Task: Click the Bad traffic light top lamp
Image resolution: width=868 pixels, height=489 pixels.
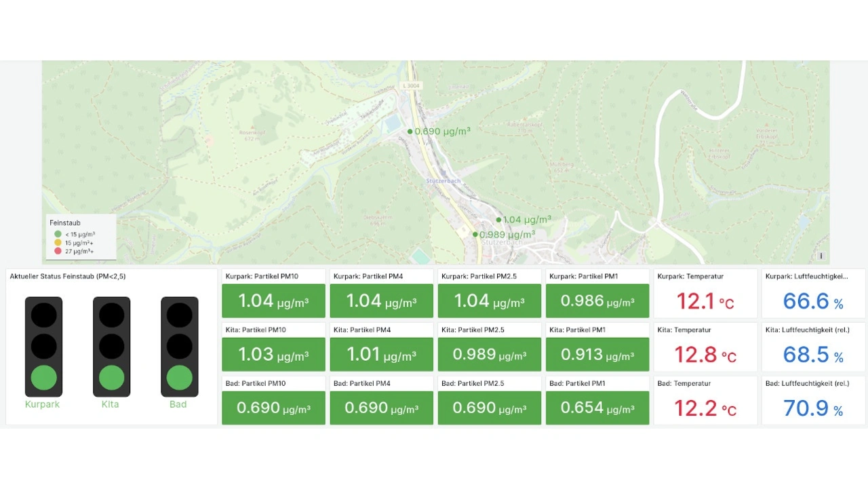Action: click(179, 315)
